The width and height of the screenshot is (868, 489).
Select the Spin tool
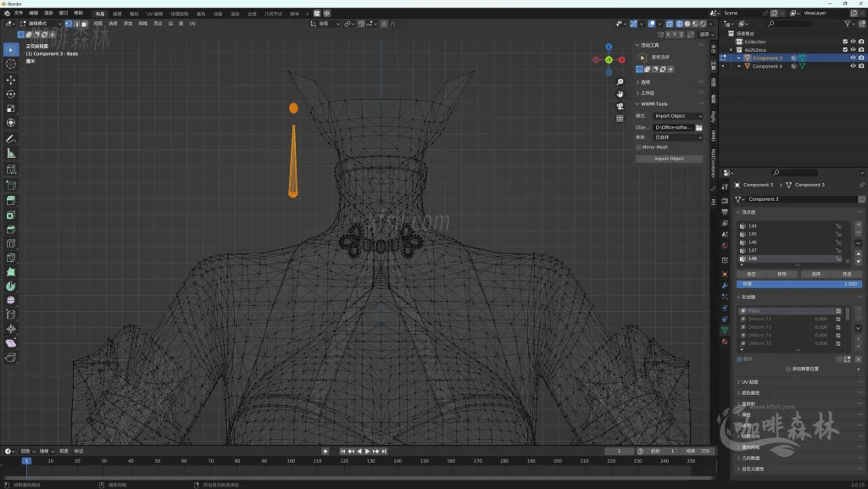click(x=10, y=286)
